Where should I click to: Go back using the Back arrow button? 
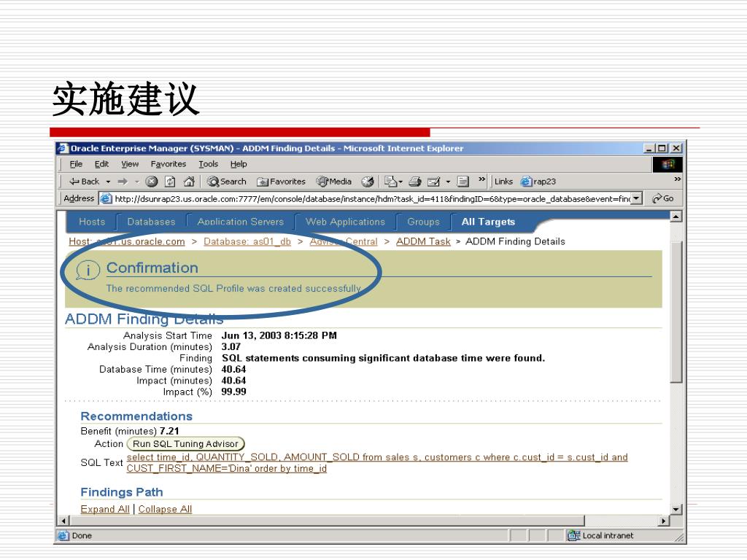point(84,182)
